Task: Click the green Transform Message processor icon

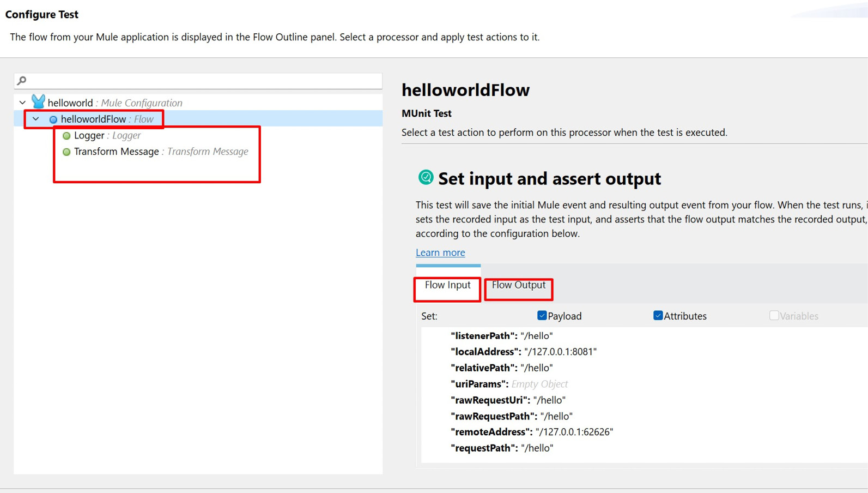Action: (x=66, y=152)
